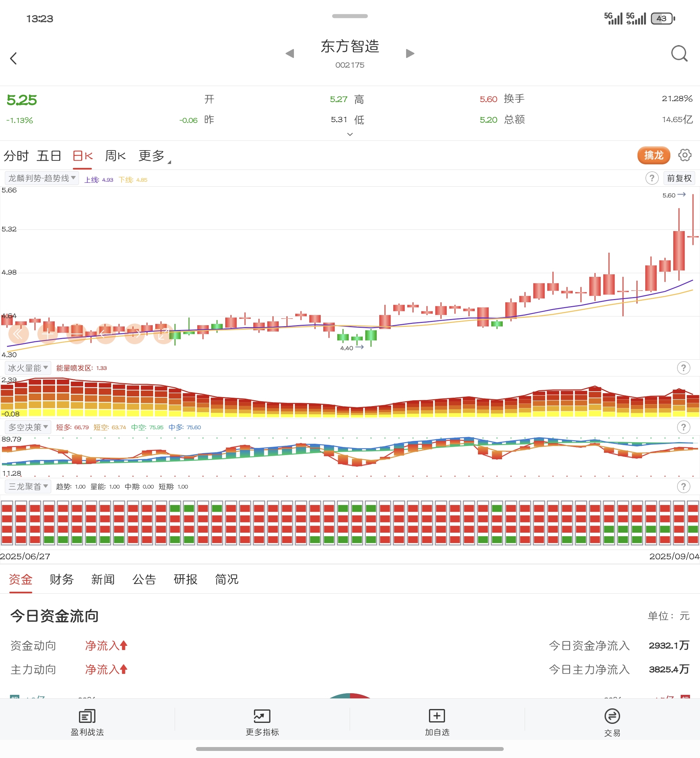The image size is (700, 758).
Task: Tap the 下线: 4.85 indicator value
Action: tap(133, 180)
